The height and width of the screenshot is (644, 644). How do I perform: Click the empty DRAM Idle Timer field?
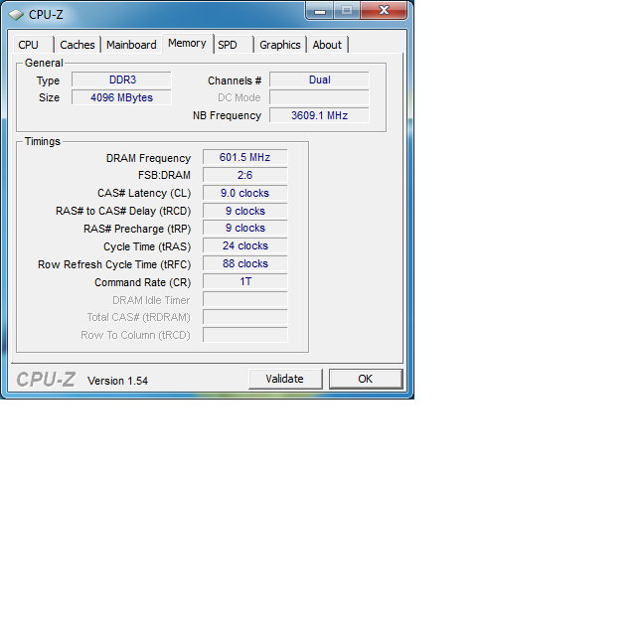[x=245, y=299]
